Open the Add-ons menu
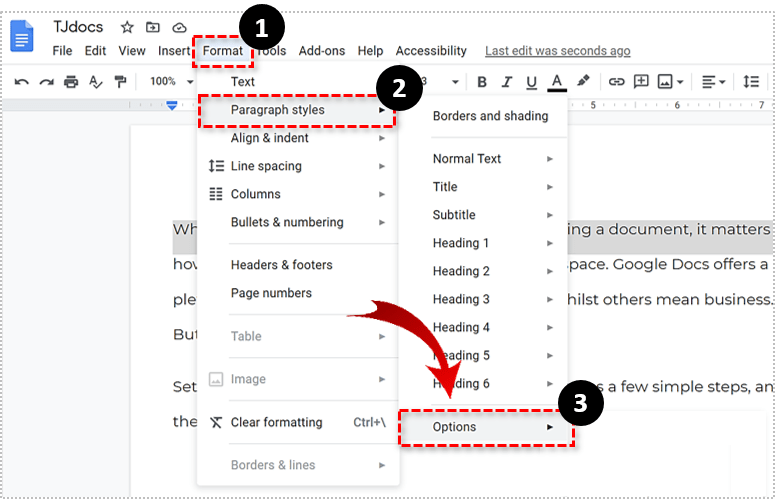The height and width of the screenshot is (499, 775). (322, 51)
